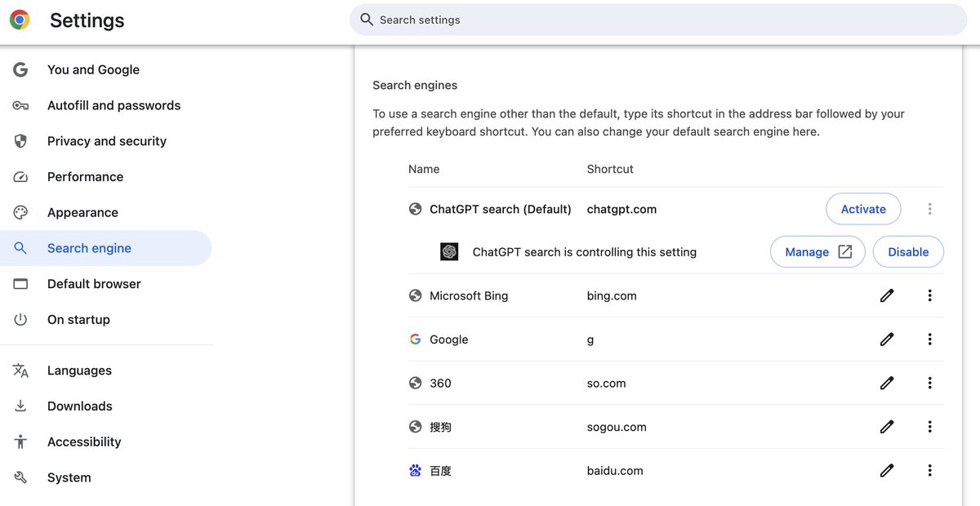Click the Shortcut column header
Image resolution: width=980 pixels, height=506 pixels.
click(610, 169)
